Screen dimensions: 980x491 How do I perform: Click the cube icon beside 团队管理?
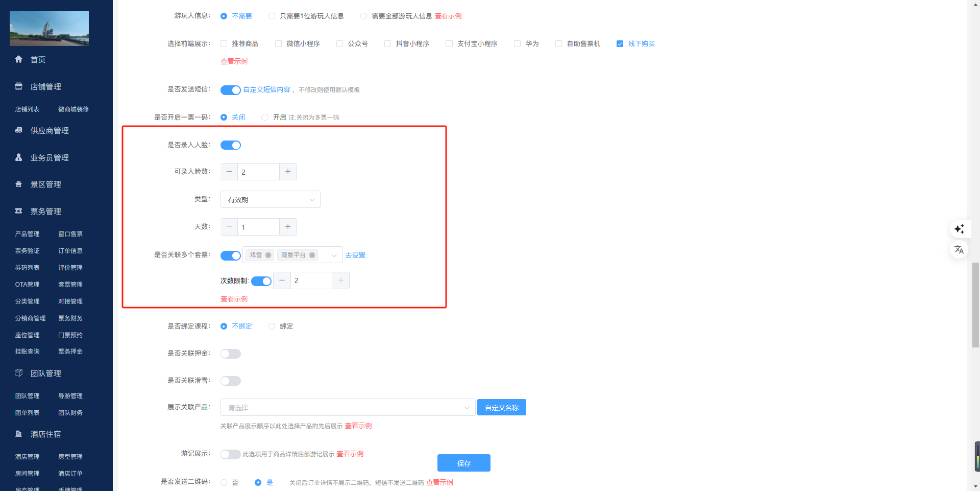click(19, 373)
